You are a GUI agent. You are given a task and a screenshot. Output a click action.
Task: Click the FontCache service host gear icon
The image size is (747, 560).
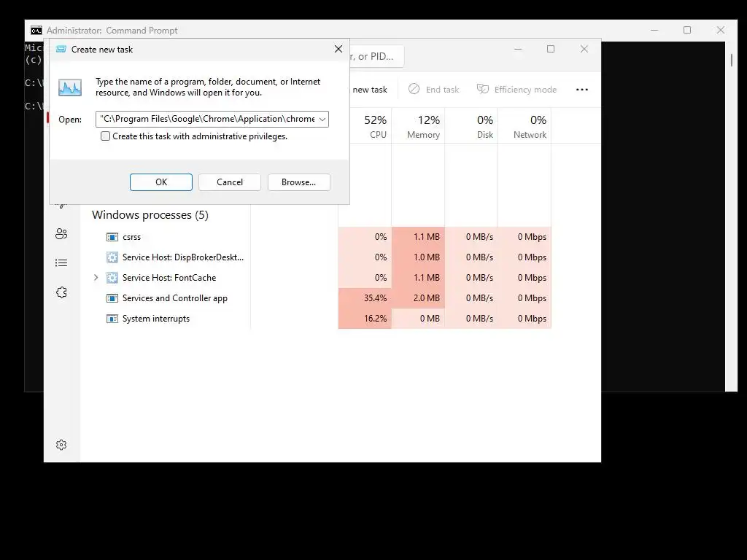coord(112,278)
